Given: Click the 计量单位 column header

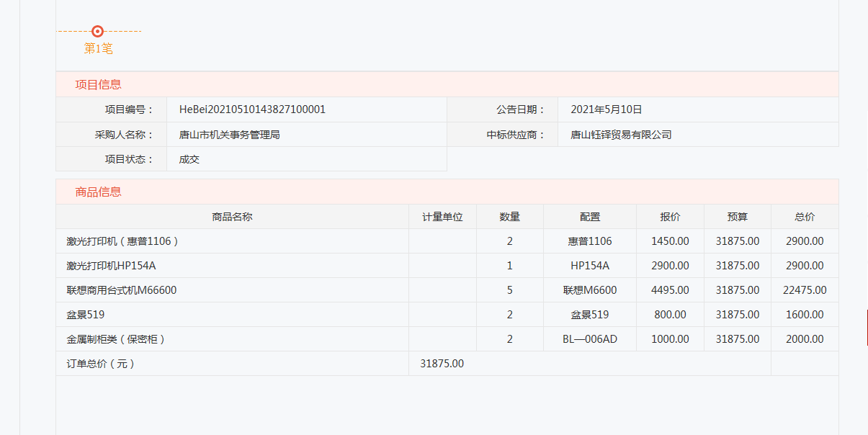Looking at the screenshot, I should 442,217.
